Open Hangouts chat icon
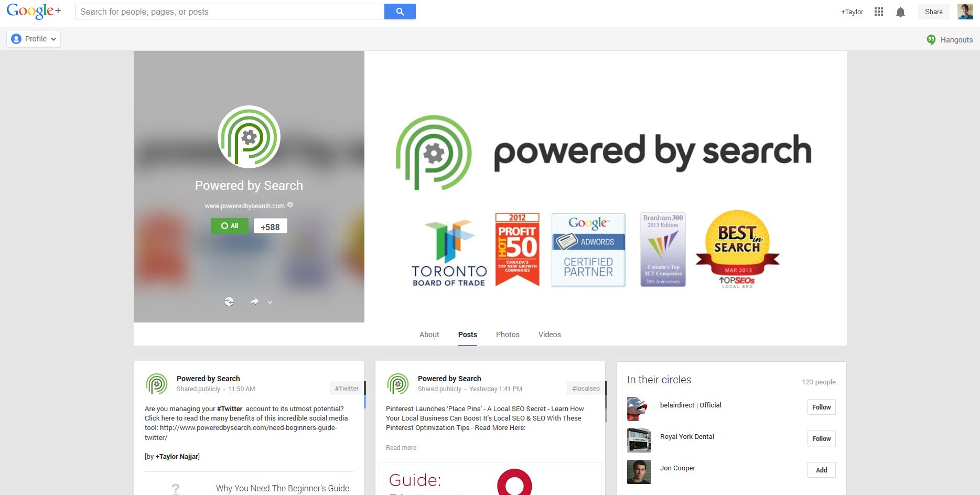The image size is (980, 495). pos(931,40)
